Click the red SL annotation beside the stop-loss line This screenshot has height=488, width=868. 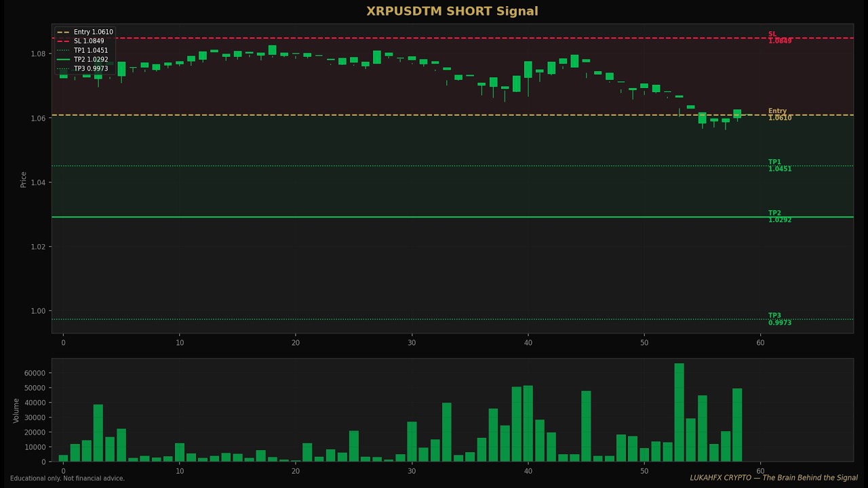(x=780, y=38)
